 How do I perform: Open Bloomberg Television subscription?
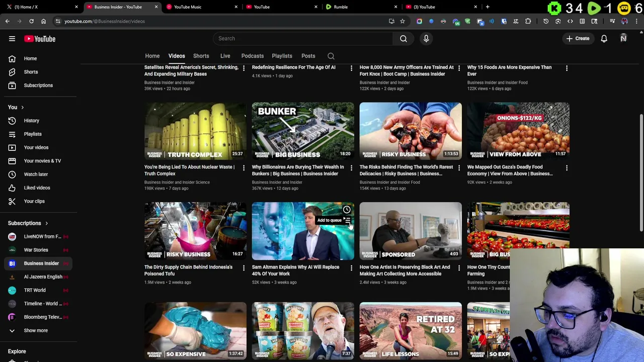click(38, 317)
